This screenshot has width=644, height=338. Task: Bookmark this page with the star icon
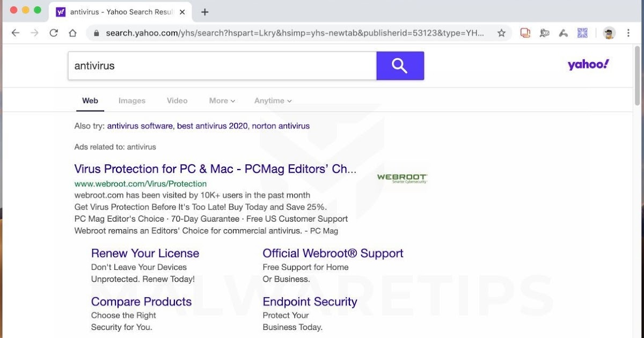click(x=501, y=33)
